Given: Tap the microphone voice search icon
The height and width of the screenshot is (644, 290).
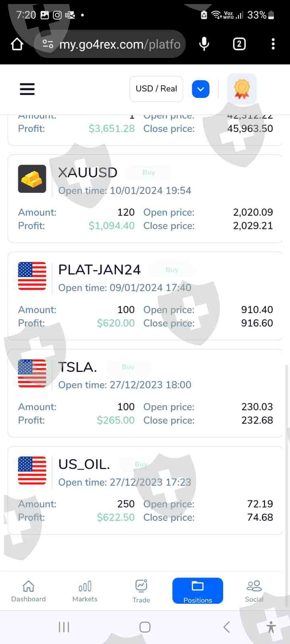Looking at the screenshot, I should click(x=204, y=44).
